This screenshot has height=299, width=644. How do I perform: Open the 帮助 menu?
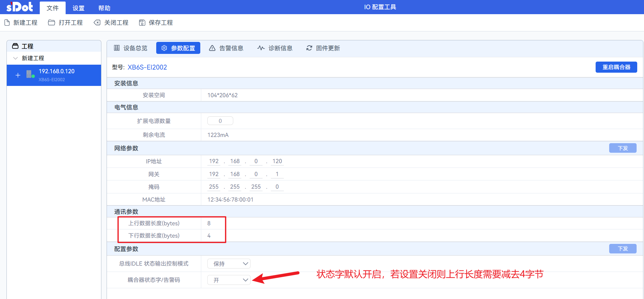point(104,8)
